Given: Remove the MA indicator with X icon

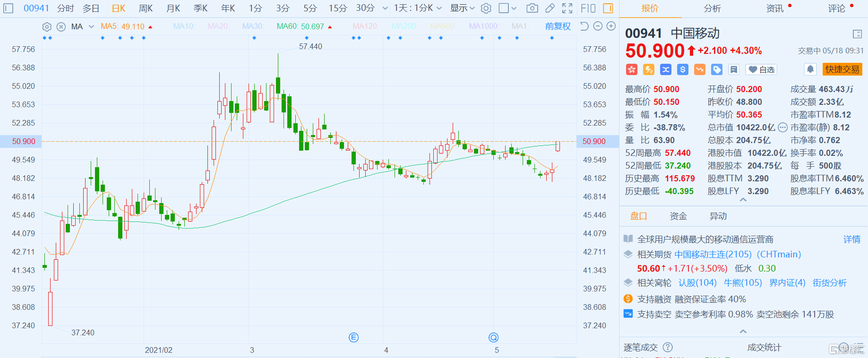Looking at the screenshot, I should click(x=61, y=26).
